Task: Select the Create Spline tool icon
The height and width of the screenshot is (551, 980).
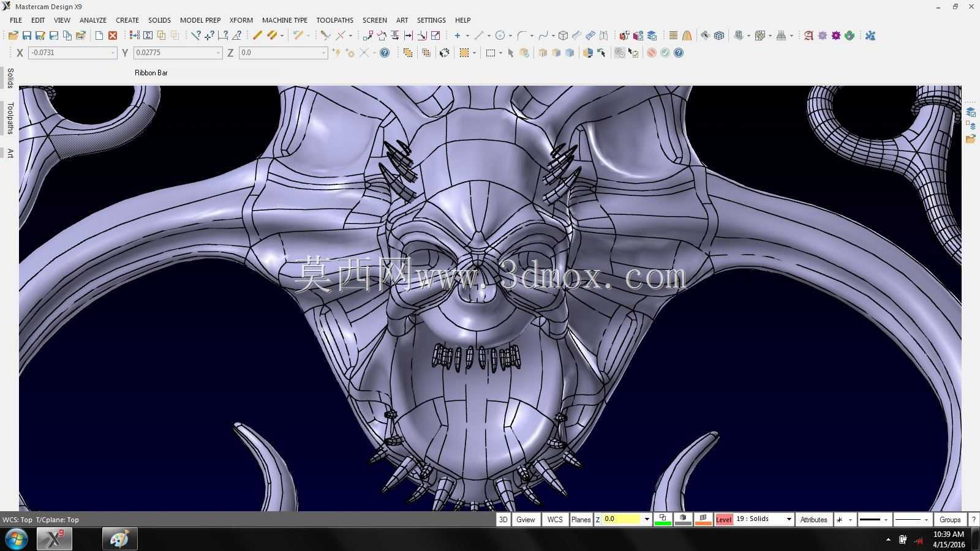Action: point(543,36)
